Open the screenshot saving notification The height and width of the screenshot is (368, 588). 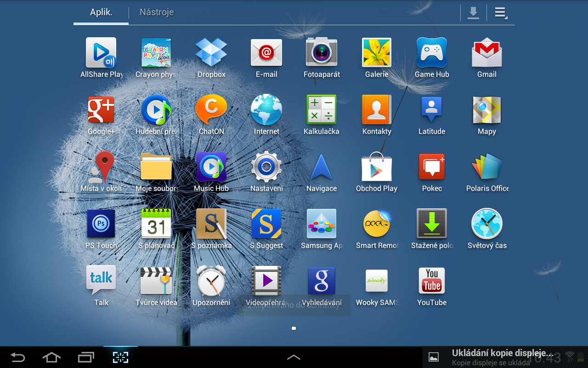pos(501,357)
